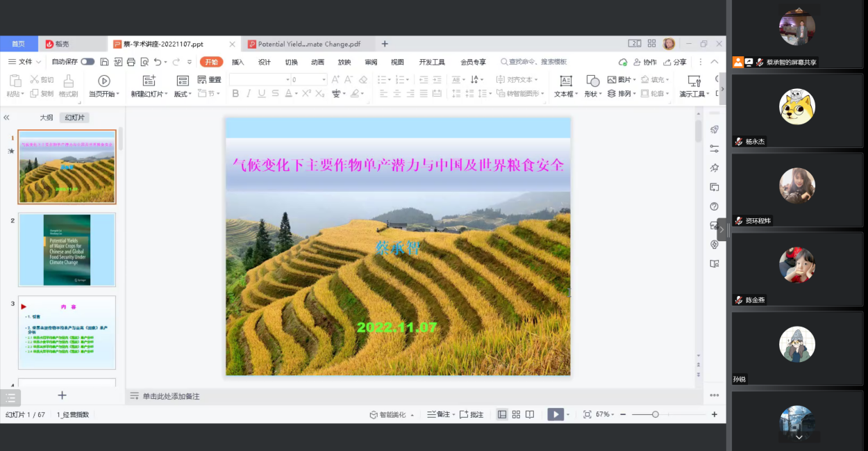Start slideshow from status bar play button

[554, 414]
